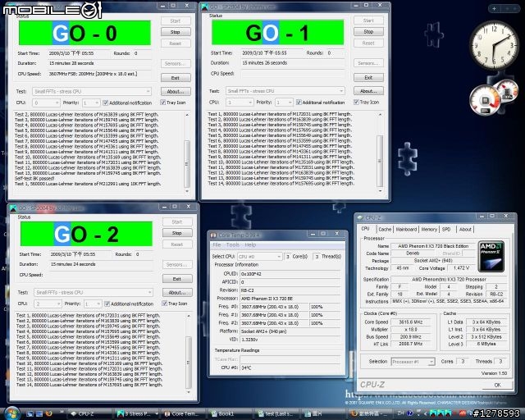Toggle Additional notification in GO - 1 window
This screenshot has width=525, height=420.
coord(321,103)
